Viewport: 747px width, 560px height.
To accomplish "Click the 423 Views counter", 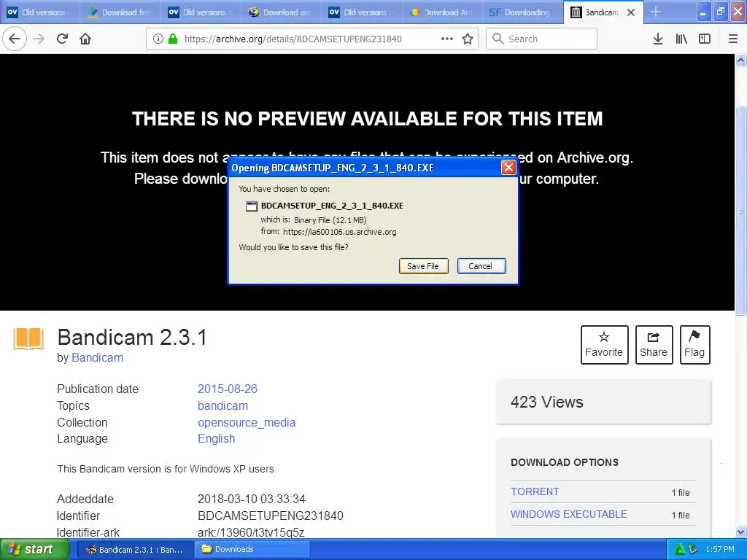I will pos(547,402).
